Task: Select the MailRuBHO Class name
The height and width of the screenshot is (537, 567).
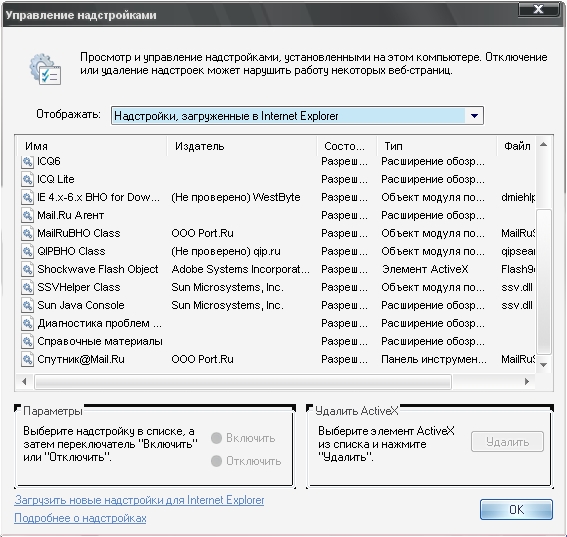Action: pyautogui.click(x=78, y=234)
